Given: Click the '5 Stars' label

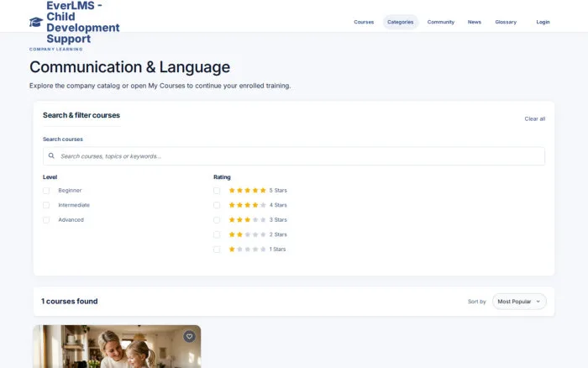Looking at the screenshot, I should click(278, 191).
